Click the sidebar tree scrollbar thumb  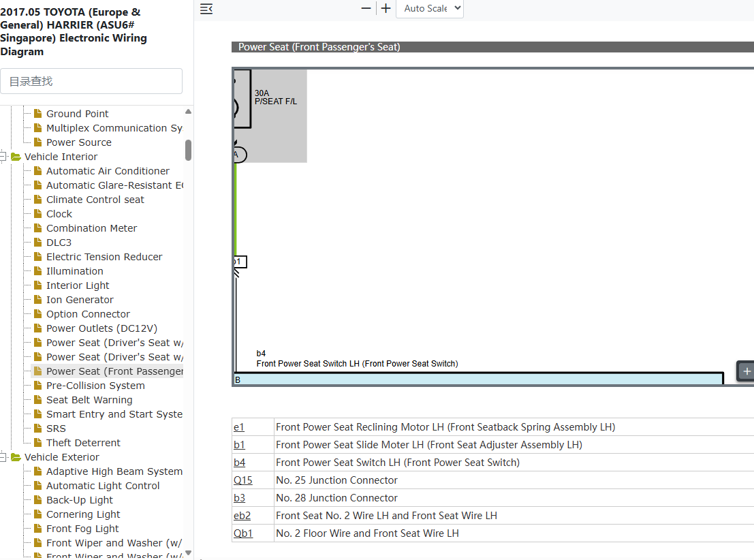pos(189,150)
